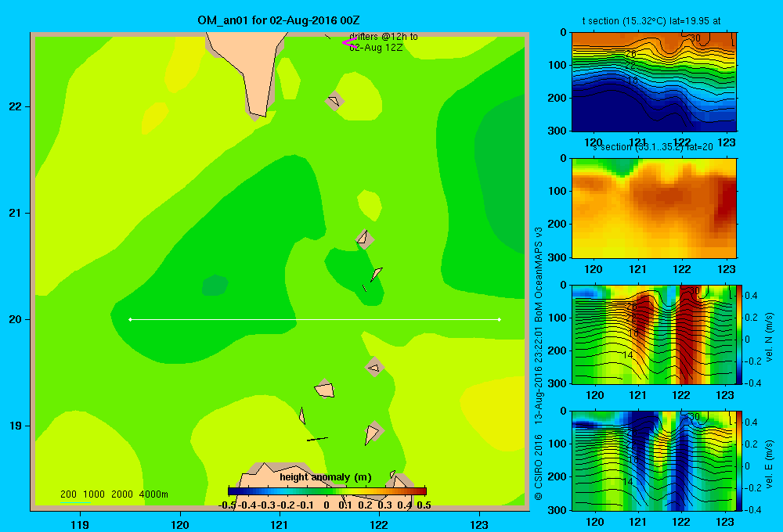Image resolution: width=783 pixels, height=532 pixels.
Task: Select the 'height anomaly (m)' label
Action: (326, 477)
